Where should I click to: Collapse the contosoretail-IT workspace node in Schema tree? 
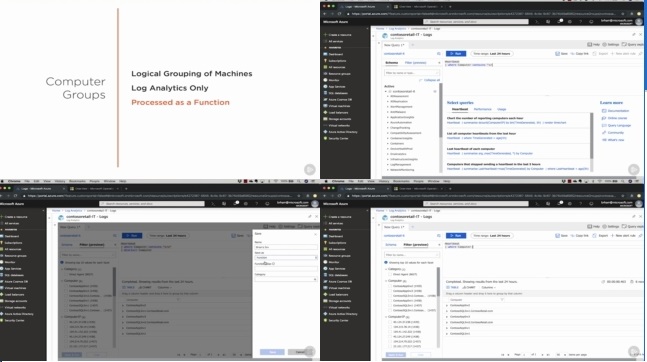pyautogui.click(x=386, y=91)
